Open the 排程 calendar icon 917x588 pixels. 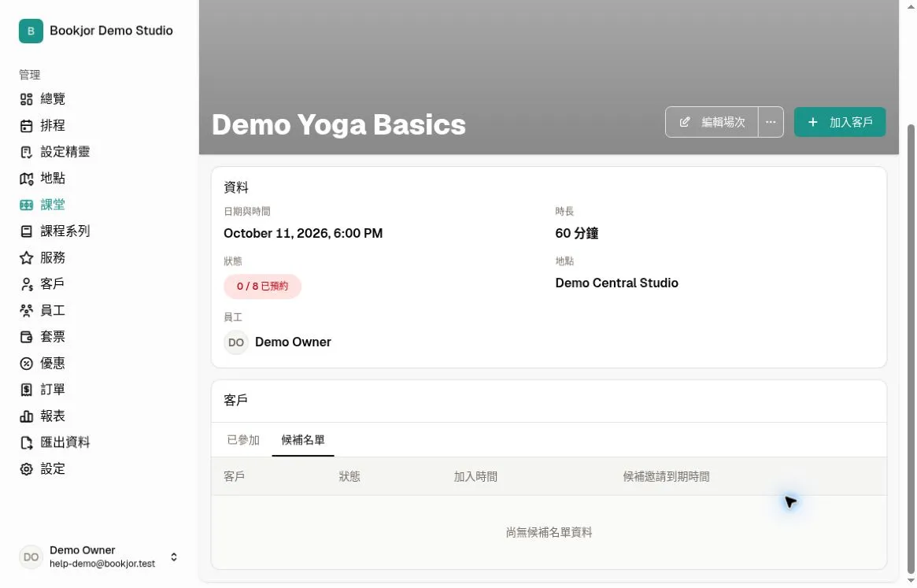[26, 126]
